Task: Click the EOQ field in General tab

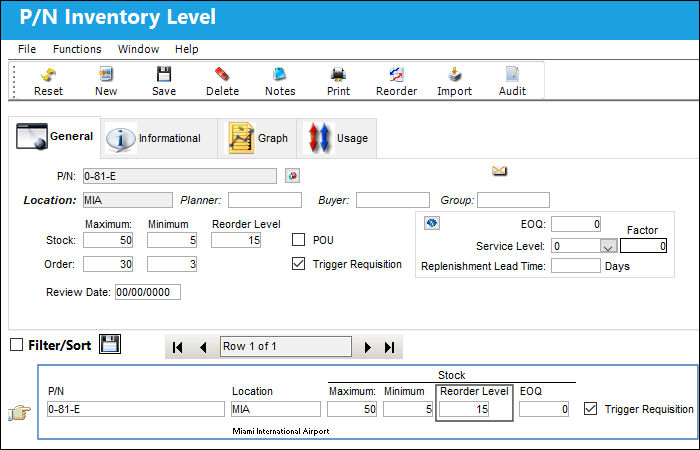Action: [576, 224]
